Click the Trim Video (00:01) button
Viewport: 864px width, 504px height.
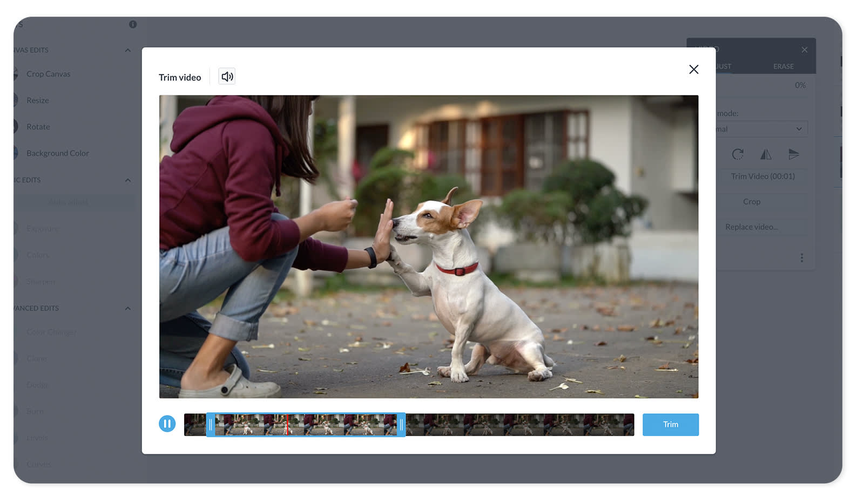coord(763,176)
